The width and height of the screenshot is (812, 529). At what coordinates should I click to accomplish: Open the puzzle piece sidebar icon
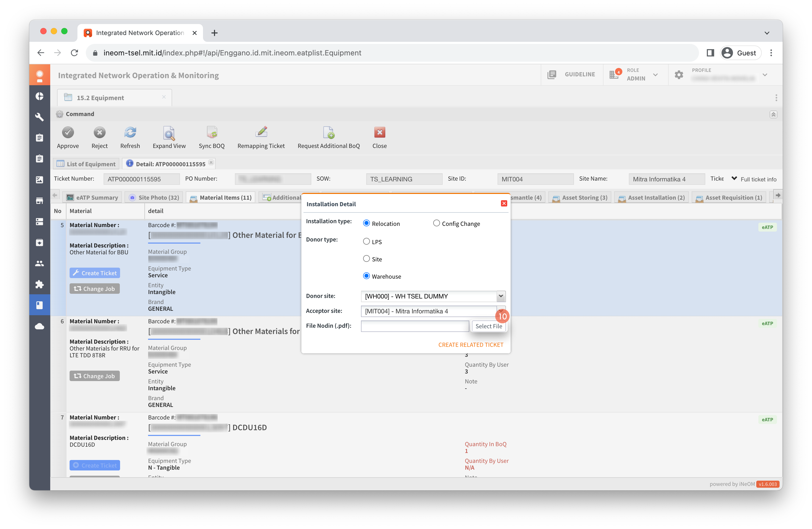tap(40, 284)
